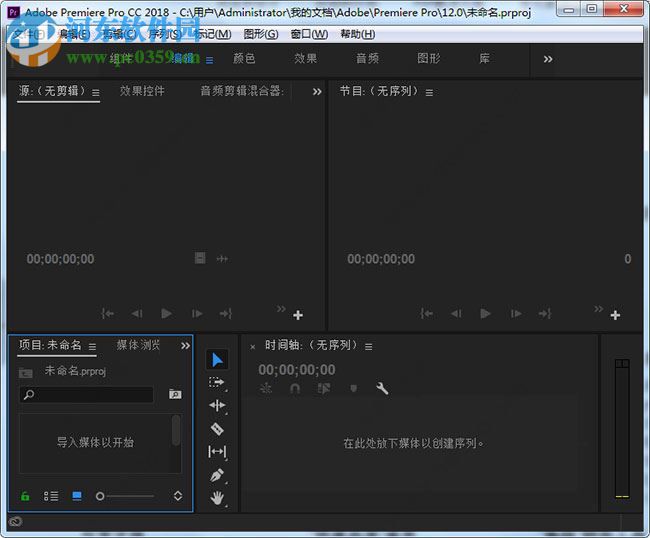Select the Pen tool
The image size is (650, 538).
click(217, 475)
